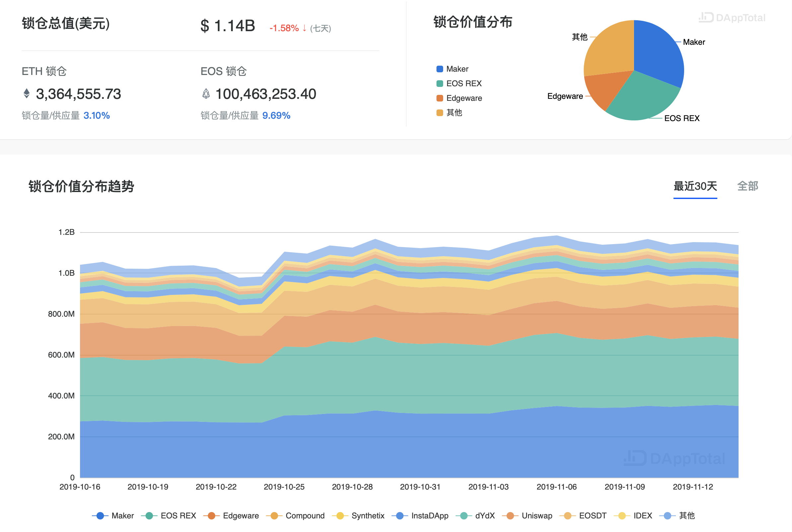The image size is (792, 532).
Task: Click the EOS logo icon
Action: point(206,94)
